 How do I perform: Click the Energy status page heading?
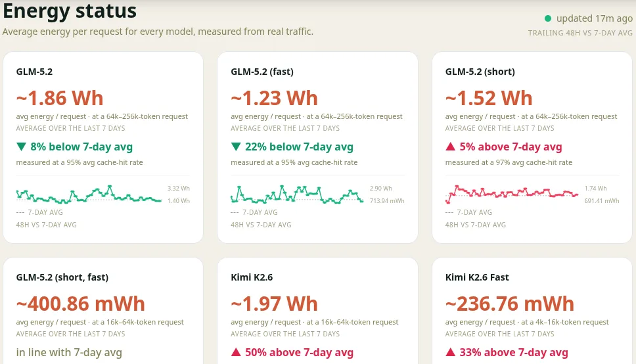70,11
